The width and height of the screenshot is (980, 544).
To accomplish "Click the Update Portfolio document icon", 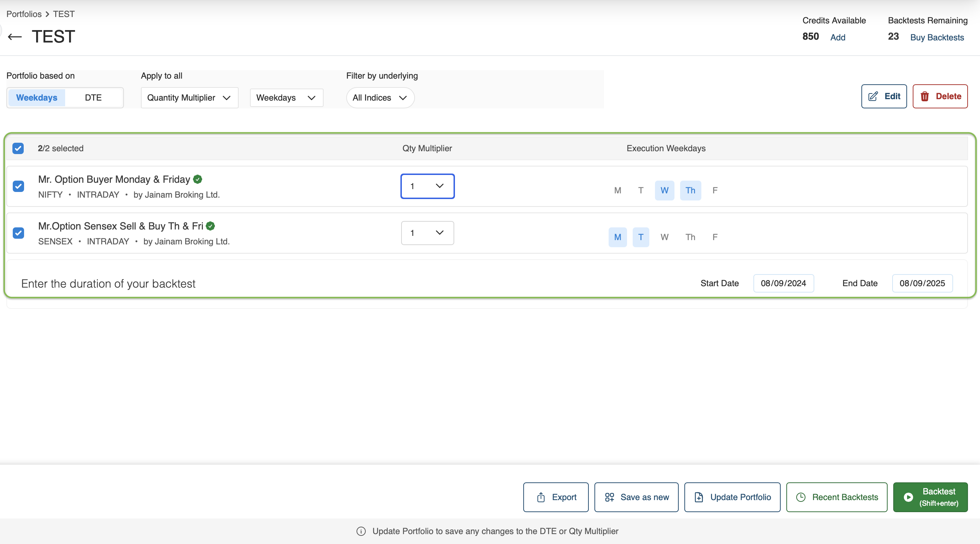I will (699, 497).
